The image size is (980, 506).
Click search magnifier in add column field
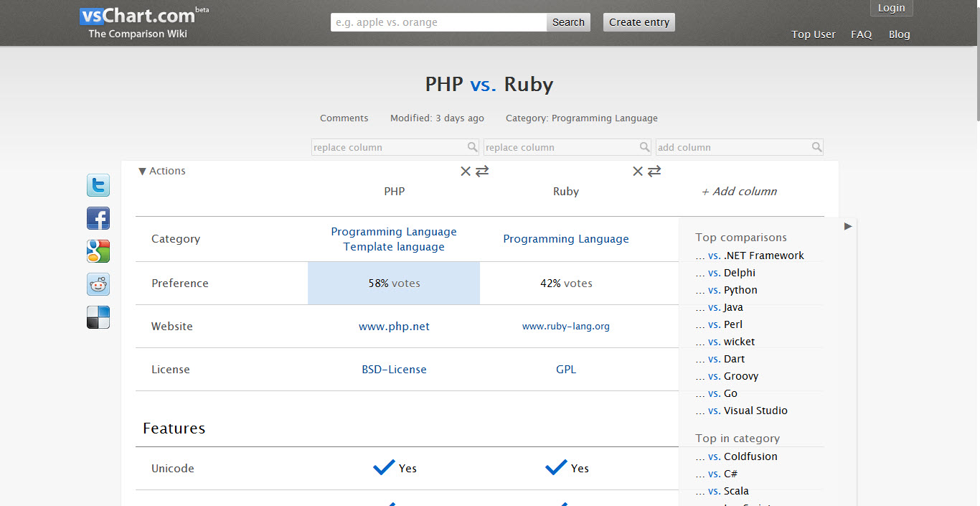coord(816,147)
